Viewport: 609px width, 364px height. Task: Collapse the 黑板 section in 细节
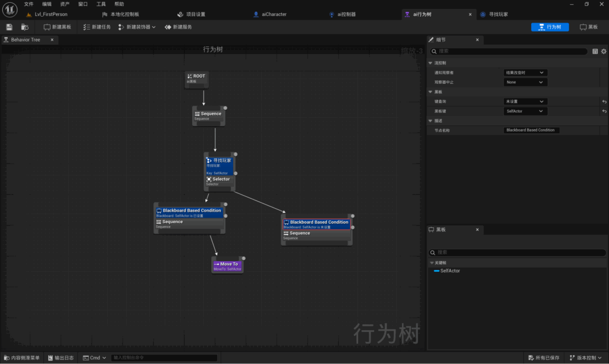(431, 92)
